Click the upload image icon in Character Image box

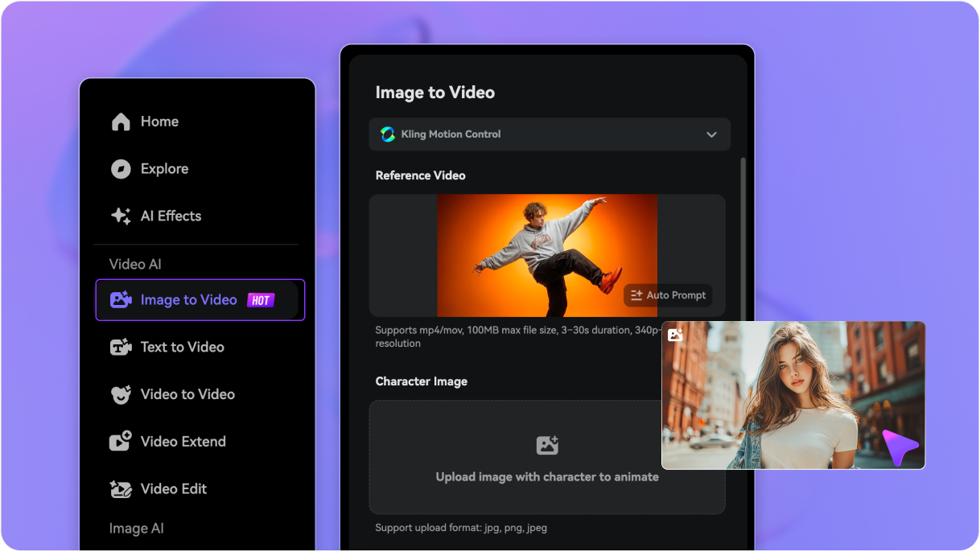pyautogui.click(x=547, y=444)
